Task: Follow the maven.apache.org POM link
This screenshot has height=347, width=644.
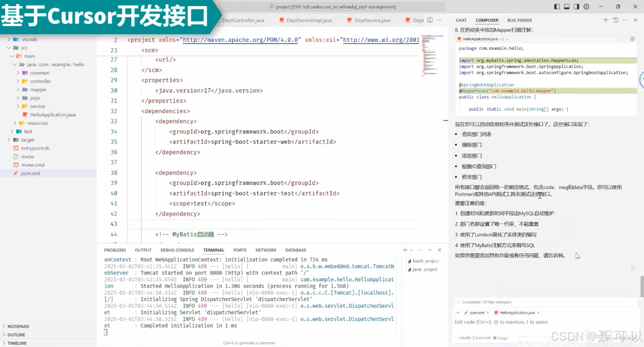Action: 240,40
